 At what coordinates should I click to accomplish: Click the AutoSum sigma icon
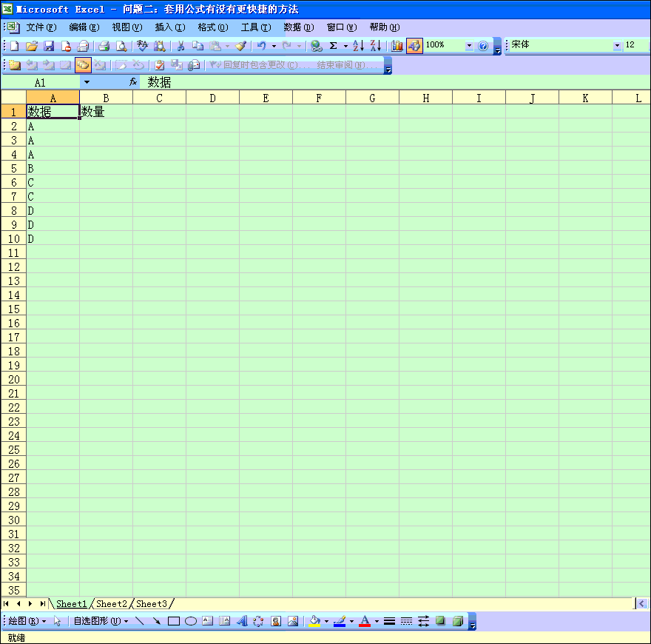333,46
